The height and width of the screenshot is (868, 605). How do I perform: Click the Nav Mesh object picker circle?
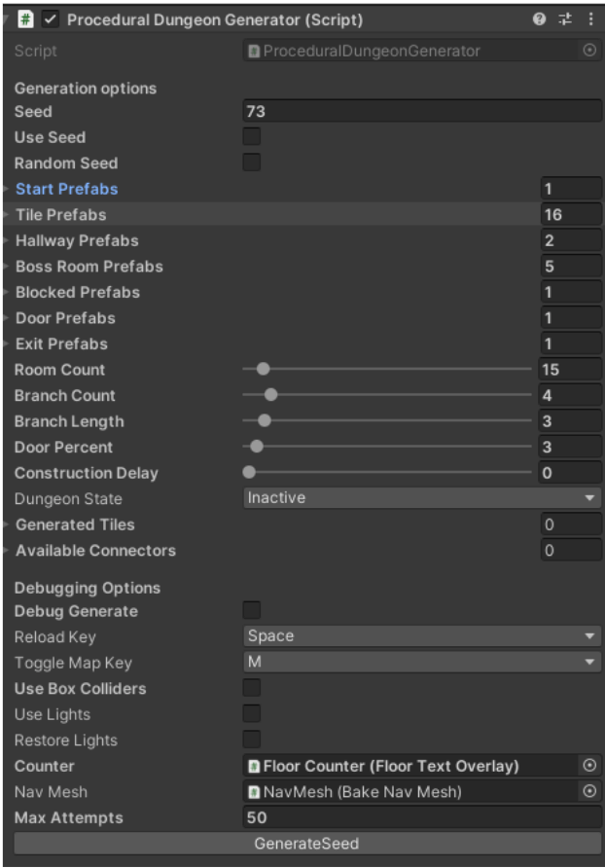589,792
